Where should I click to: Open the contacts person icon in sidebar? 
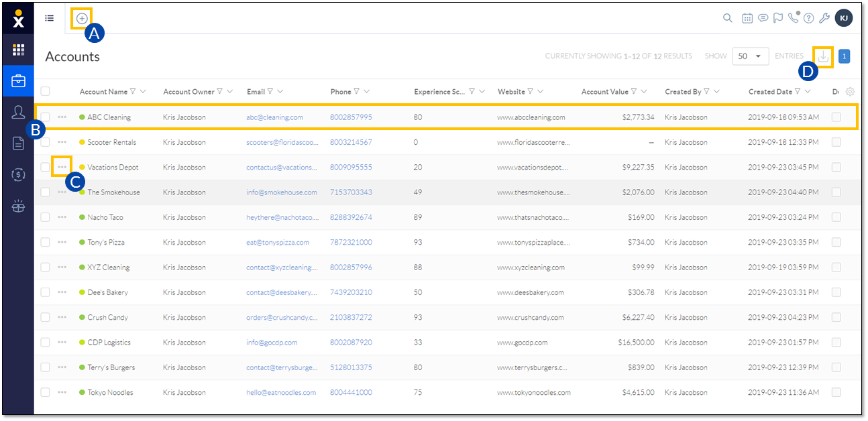[x=18, y=112]
